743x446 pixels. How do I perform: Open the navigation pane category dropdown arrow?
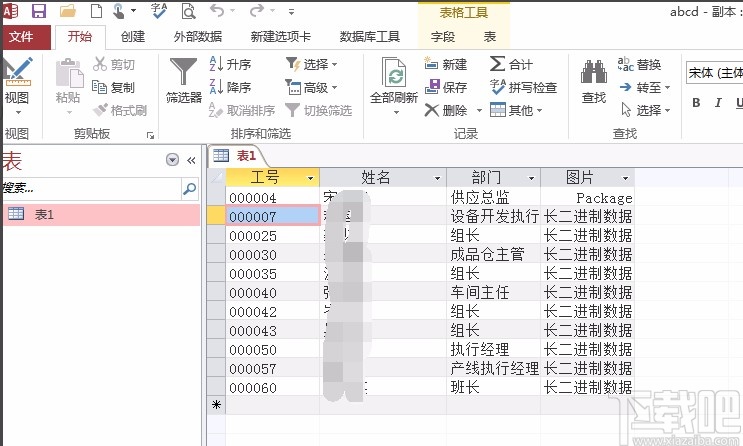coord(172,160)
